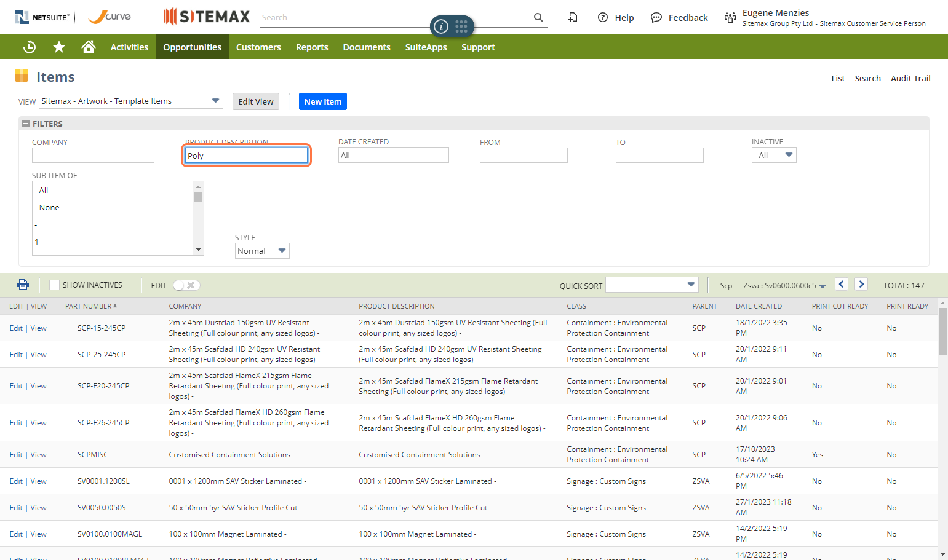Go to previous page of results
The width and height of the screenshot is (948, 560).
842,284
